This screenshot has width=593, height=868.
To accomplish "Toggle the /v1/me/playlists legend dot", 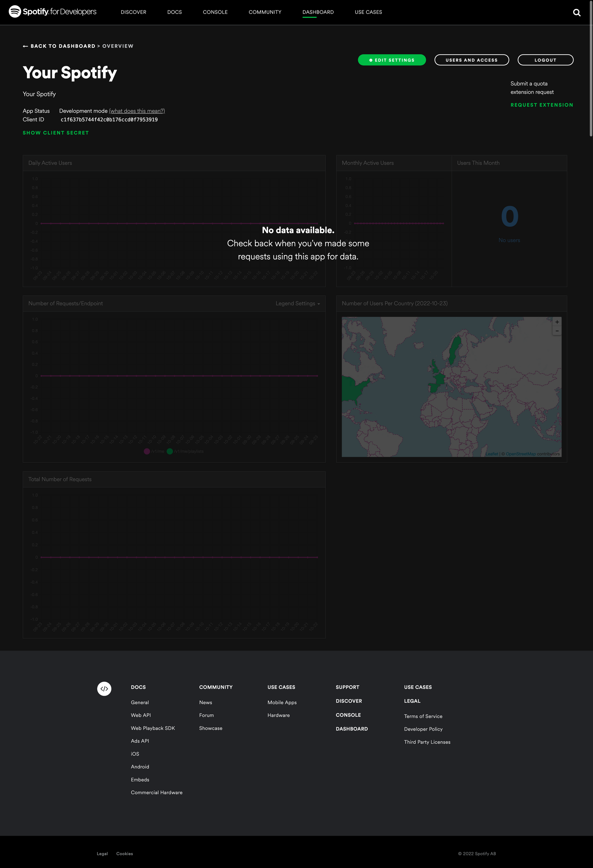I will 170,451.
